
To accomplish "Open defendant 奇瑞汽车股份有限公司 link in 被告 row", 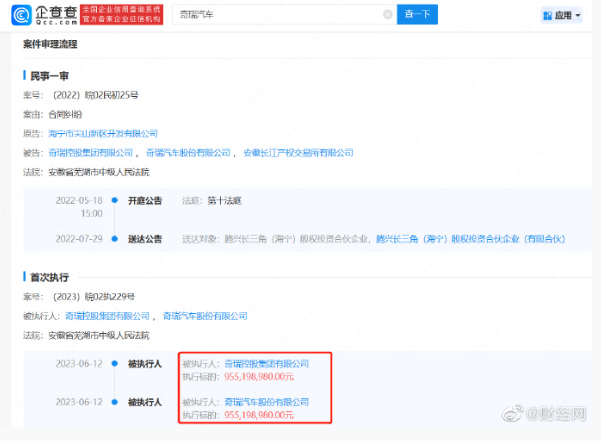I will click(188, 153).
